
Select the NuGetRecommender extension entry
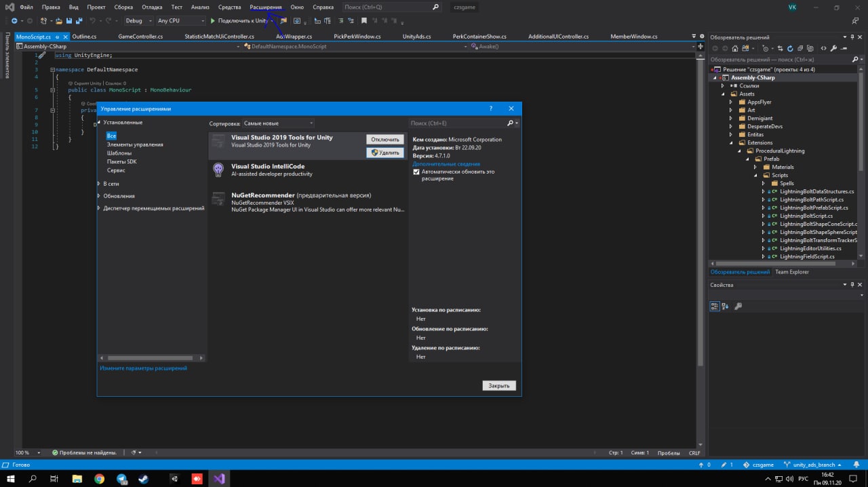click(308, 202)
